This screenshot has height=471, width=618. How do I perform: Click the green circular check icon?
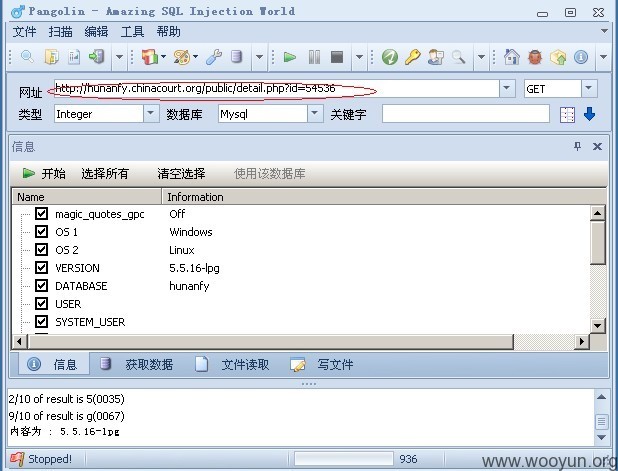tap(390, 57)
